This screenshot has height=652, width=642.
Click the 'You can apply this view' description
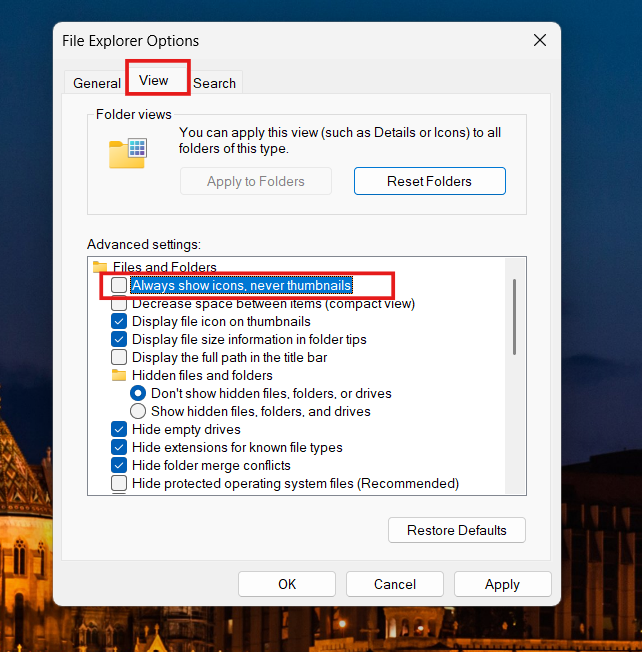[x=340, y=140]
